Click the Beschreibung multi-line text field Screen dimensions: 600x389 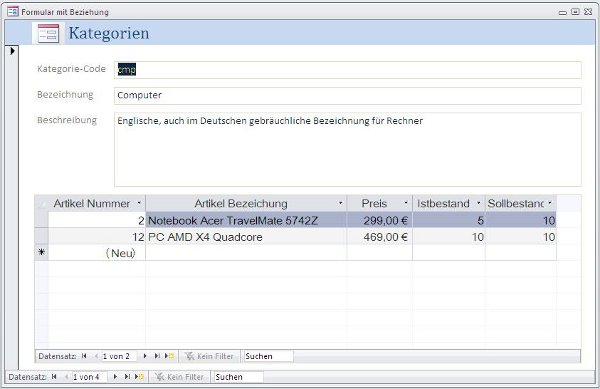click(347, 149)
